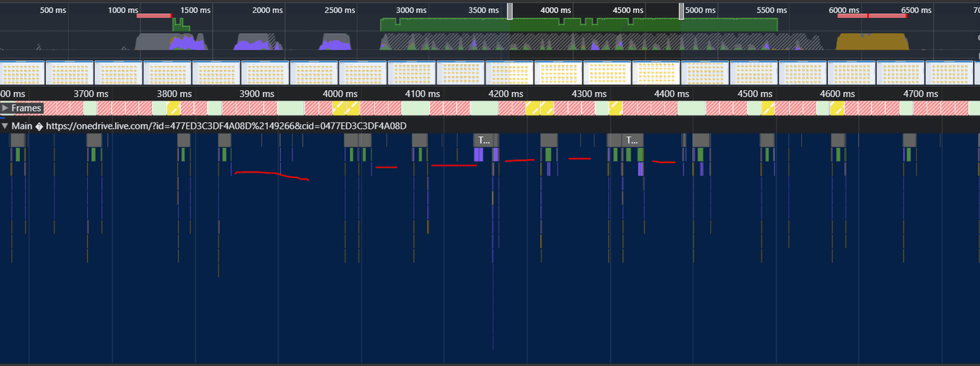The width and height of the screenshot is (980, 366).
Task: Click the yellow frame near 4600 ms
Action: pos(837,108)
